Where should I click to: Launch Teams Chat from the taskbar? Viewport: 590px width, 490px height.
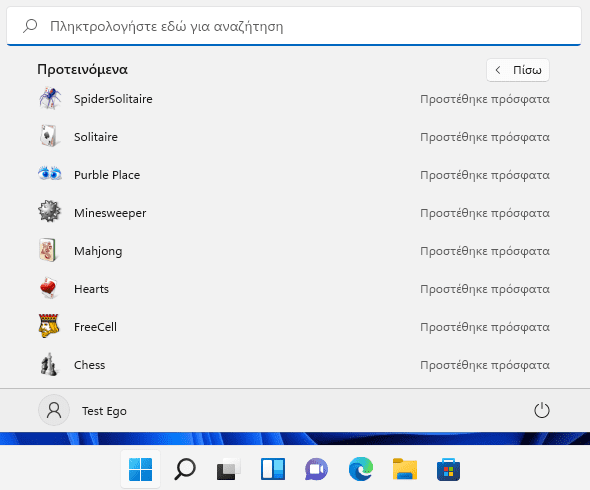[x=316, y=469]
